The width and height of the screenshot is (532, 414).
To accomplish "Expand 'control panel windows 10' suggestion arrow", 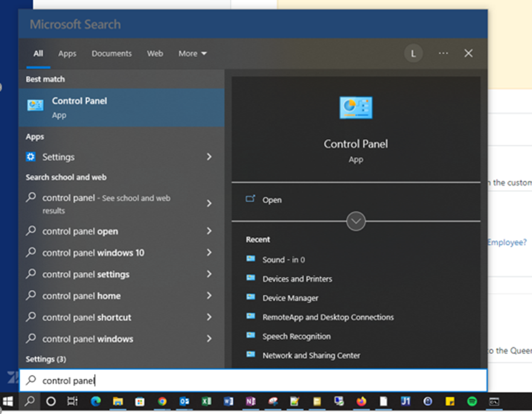I will 210,252.
